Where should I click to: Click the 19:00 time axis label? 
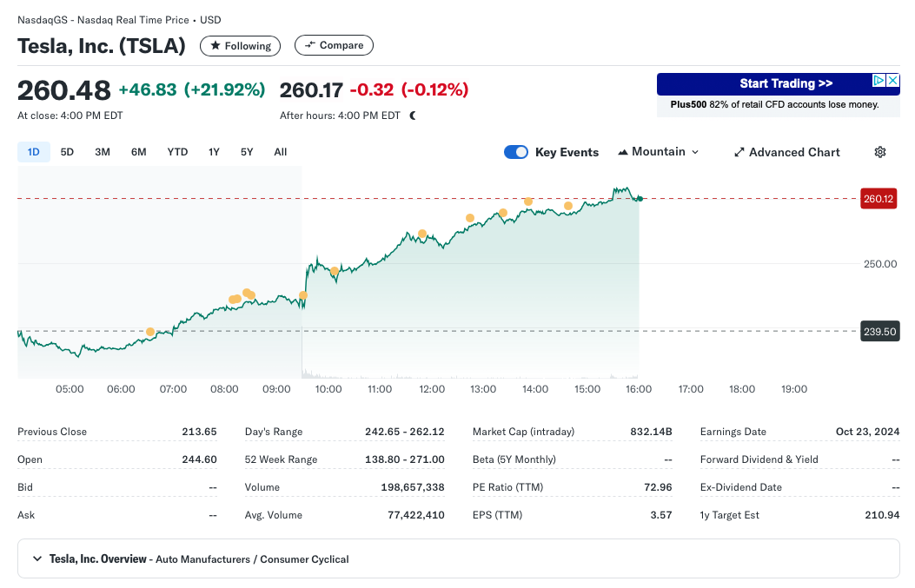pos(794,389)
